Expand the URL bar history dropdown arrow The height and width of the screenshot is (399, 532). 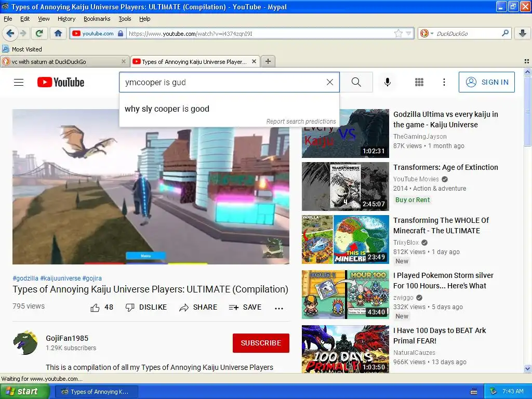tap(408, 33)
